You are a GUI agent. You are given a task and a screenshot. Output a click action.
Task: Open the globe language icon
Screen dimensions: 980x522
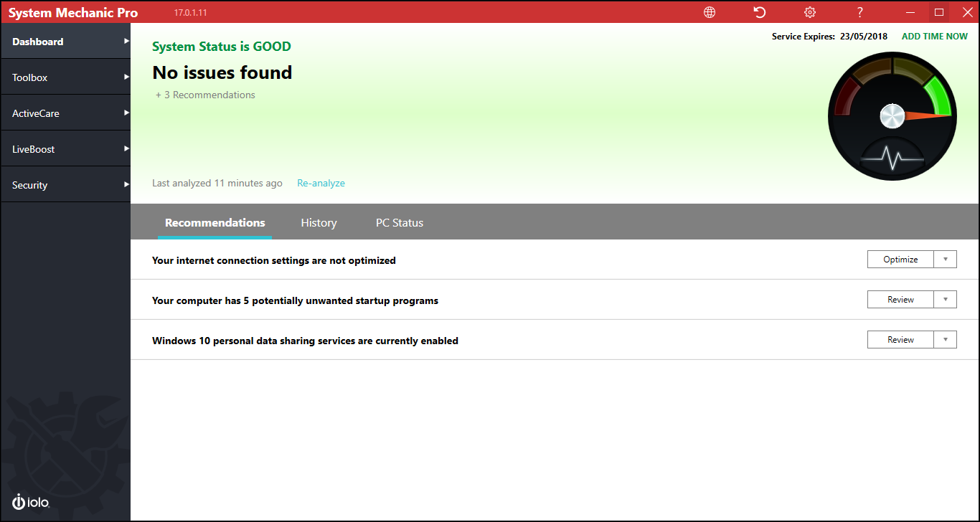click(710, 12)
